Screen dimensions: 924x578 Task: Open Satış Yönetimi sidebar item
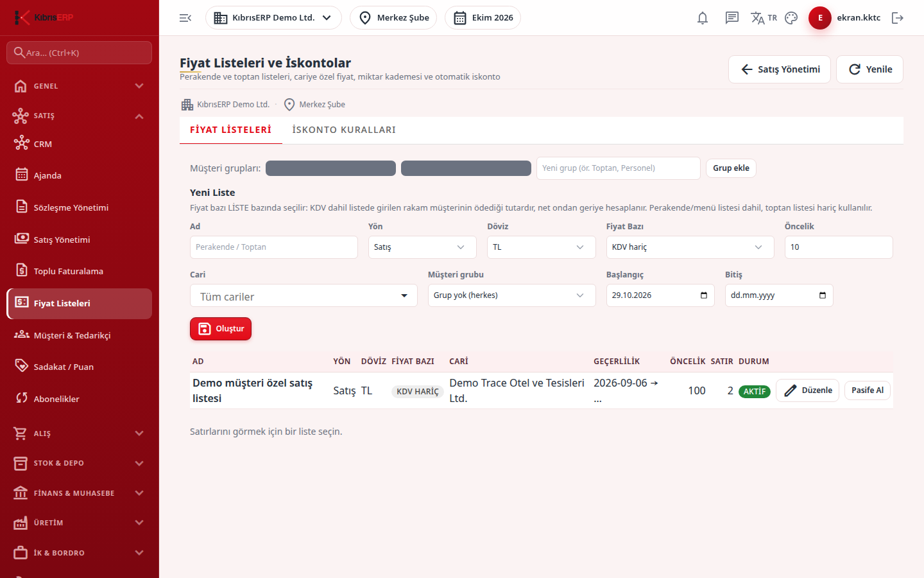point(80,240)
